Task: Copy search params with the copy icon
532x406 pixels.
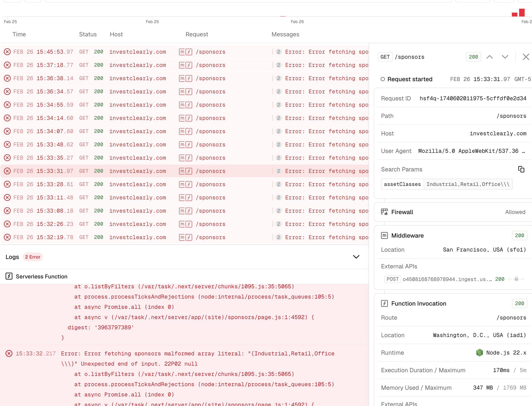Action: (x=521, y=169)
